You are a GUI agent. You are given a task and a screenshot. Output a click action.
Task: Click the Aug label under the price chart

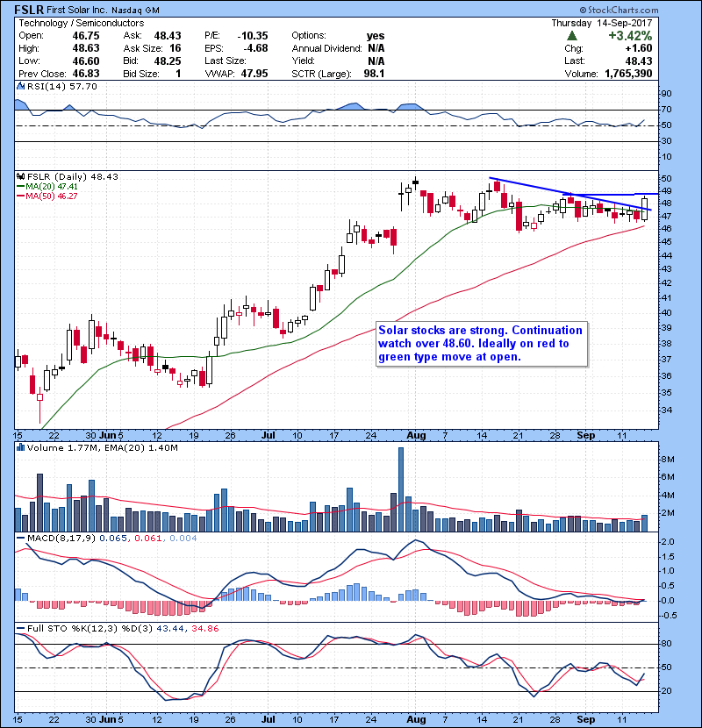[x=416, y=436]
